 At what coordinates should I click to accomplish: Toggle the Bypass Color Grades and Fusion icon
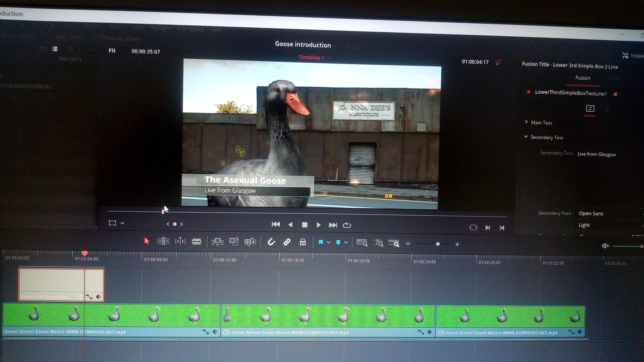click(499, 63)
